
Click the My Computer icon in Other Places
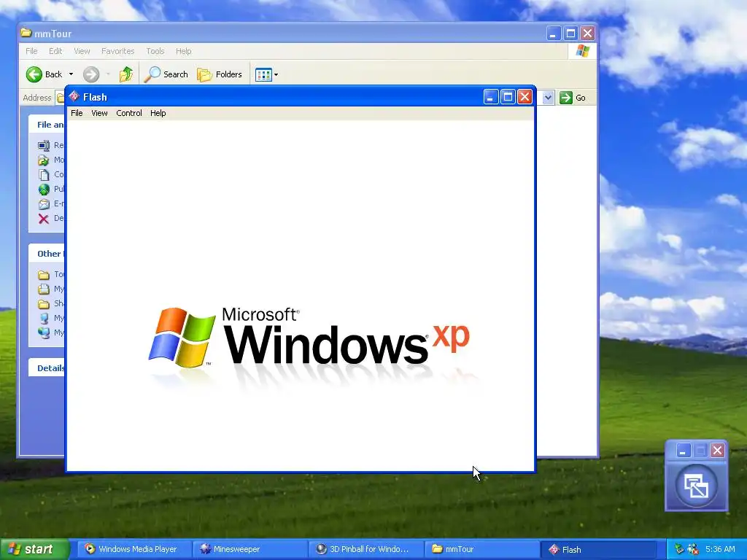(43, 318)
